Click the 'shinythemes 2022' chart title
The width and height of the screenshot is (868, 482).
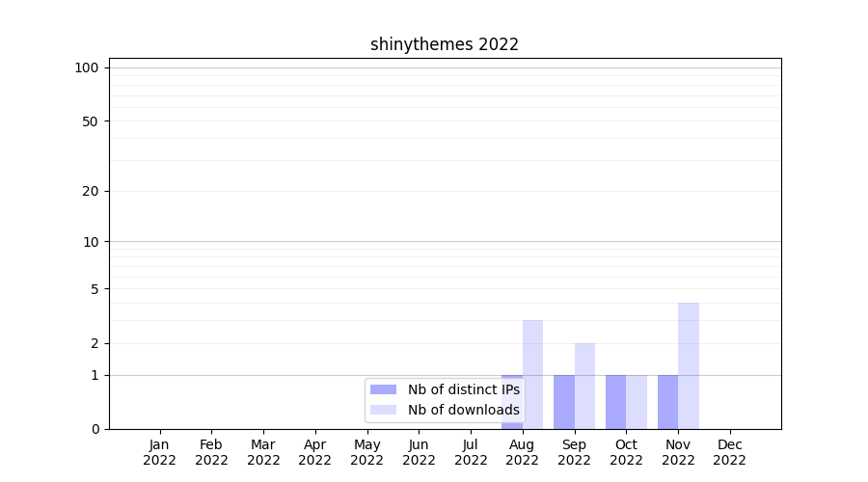coord(445,44)
